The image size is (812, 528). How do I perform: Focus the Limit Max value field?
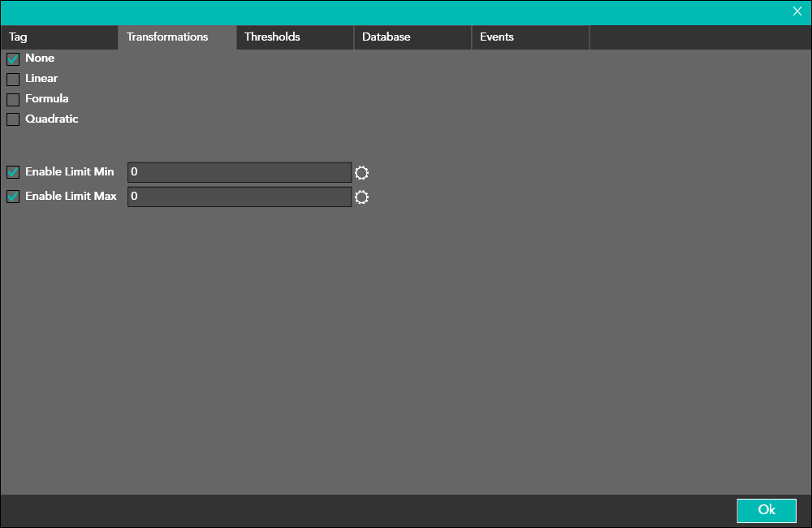(x=239, y=197)
